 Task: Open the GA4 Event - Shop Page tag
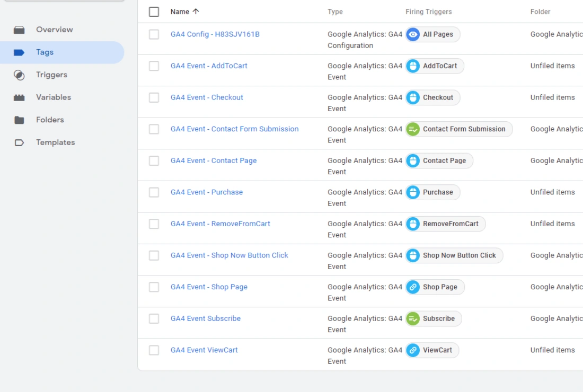[x=209, y=287]
